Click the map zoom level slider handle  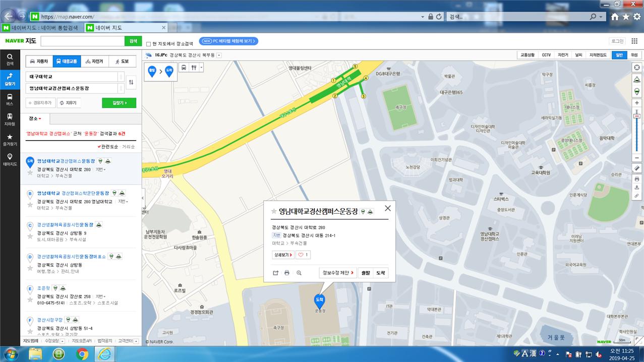tap(636, 116)
